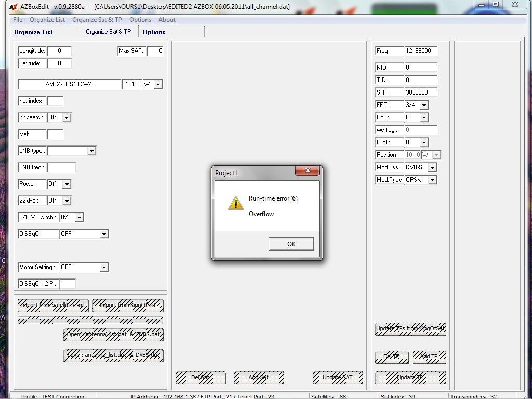Click Save antenna_list.dat & DVBS.dat button
The width and height of the screenshot is (532, 399).
tap(113, 355)
